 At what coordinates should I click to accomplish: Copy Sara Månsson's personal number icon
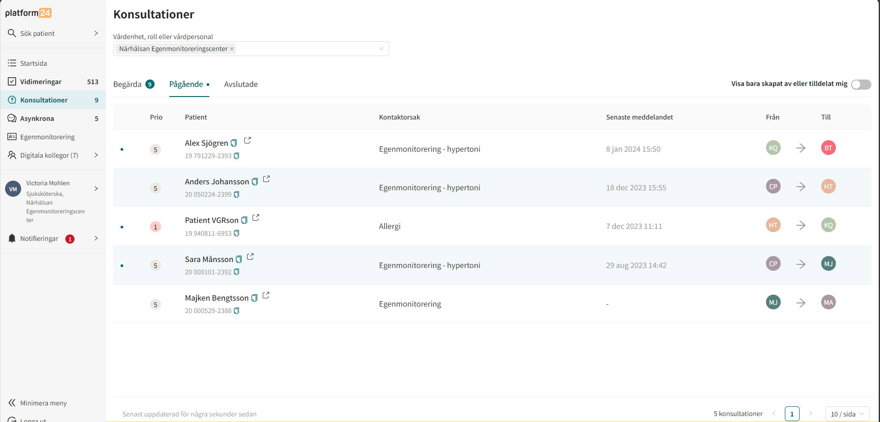point(236,272)
